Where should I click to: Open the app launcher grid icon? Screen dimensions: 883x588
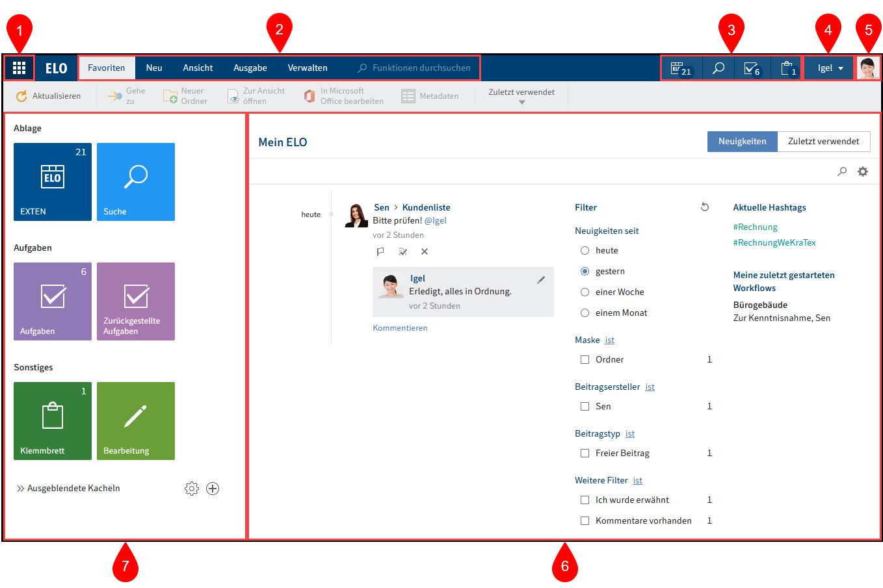tap(19, 68)
